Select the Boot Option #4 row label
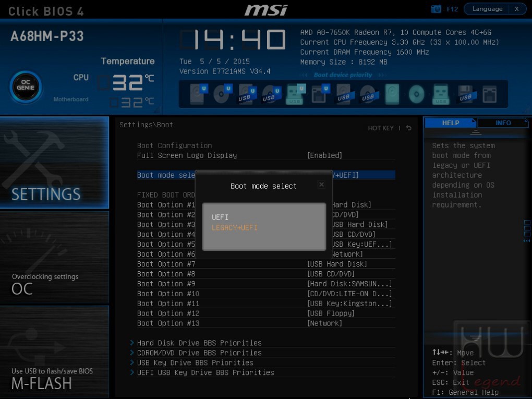Viewport: 532px width, 399px height. click(x=166, y=234)
